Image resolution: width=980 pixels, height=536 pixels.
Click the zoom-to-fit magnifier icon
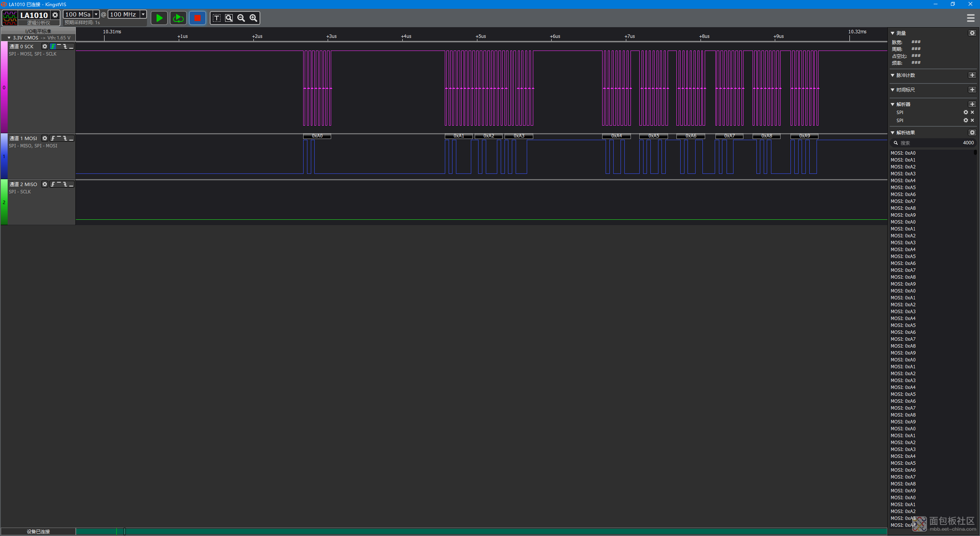(x=229, y=18)
